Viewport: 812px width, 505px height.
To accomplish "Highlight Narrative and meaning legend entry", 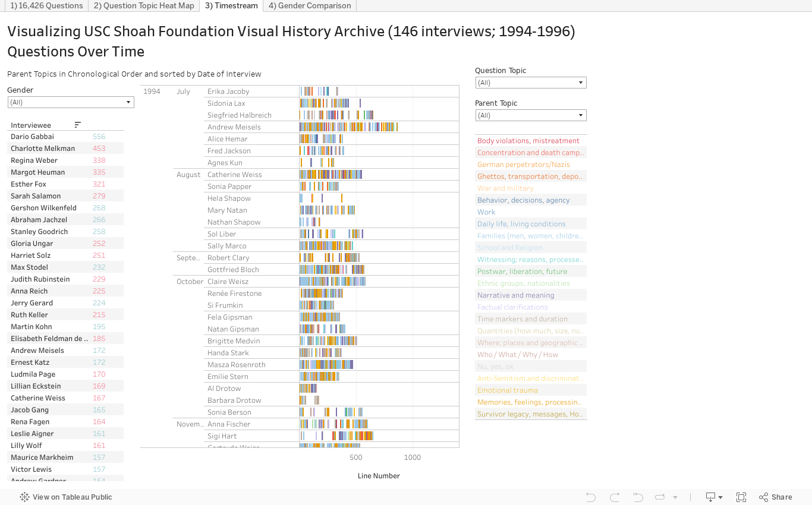I will 531,295.
